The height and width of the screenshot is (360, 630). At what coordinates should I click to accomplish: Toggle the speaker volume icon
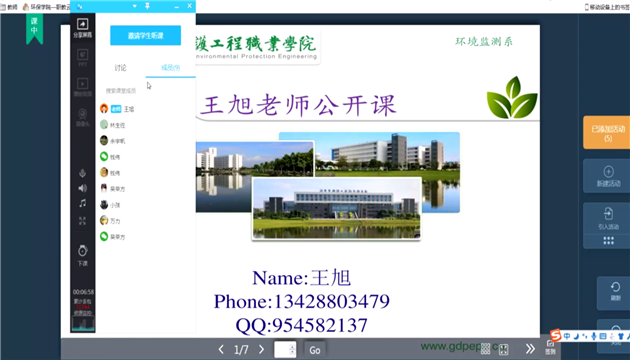click(82, 188)
